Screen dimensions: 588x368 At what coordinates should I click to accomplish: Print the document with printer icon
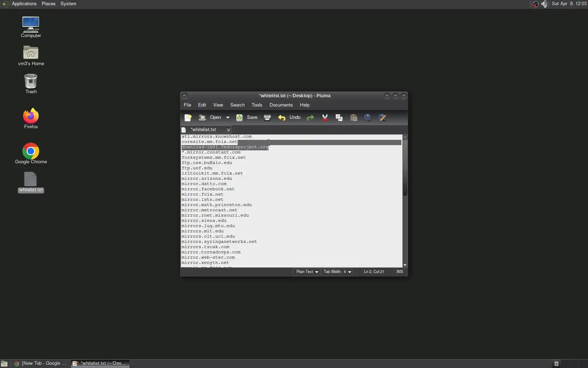[267, 118]
